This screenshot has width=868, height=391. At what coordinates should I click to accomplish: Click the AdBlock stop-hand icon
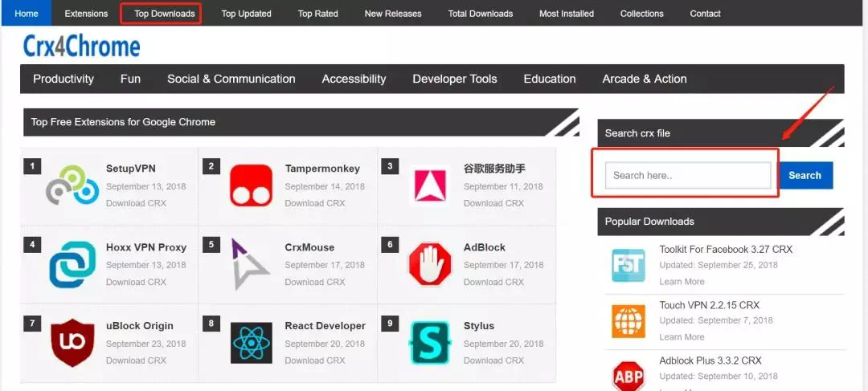[430, 264]
